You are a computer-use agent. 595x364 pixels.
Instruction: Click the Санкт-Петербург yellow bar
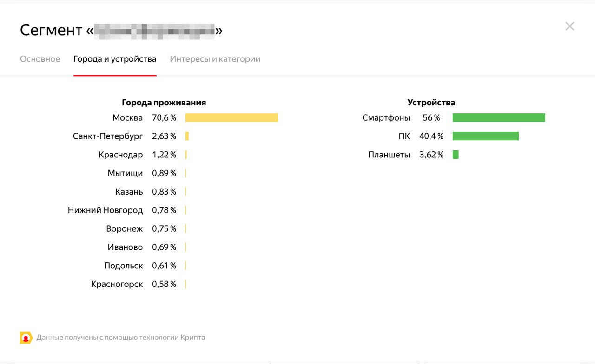point(187,136)
